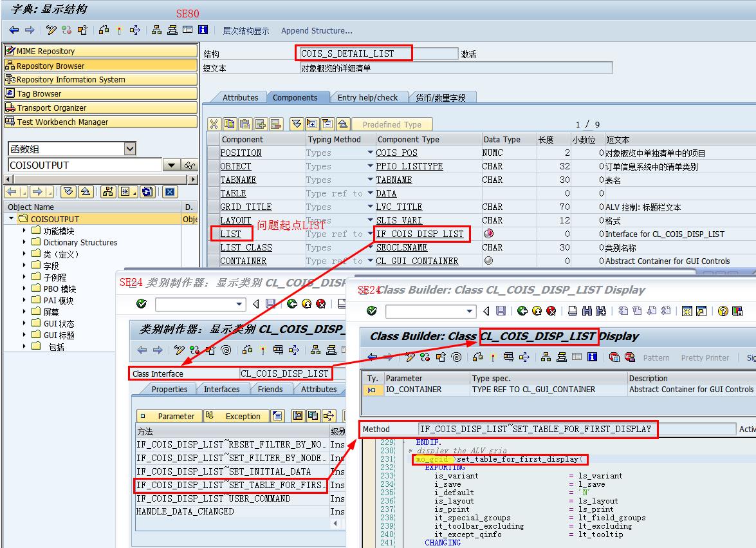This screenshot has height=548, width=756.
Task: Open the 函数组 object type dropdown
Action: click(130, 149)
